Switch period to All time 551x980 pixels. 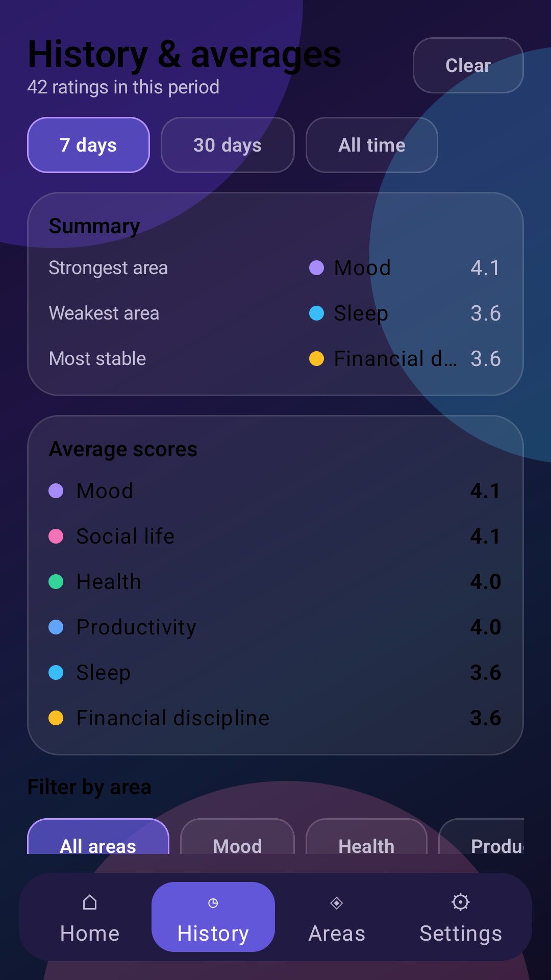tap(372, 145)
